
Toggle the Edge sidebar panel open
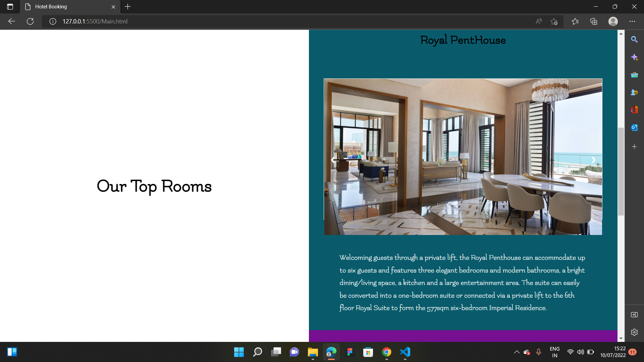pyautogui.click(x=634, y=314)
